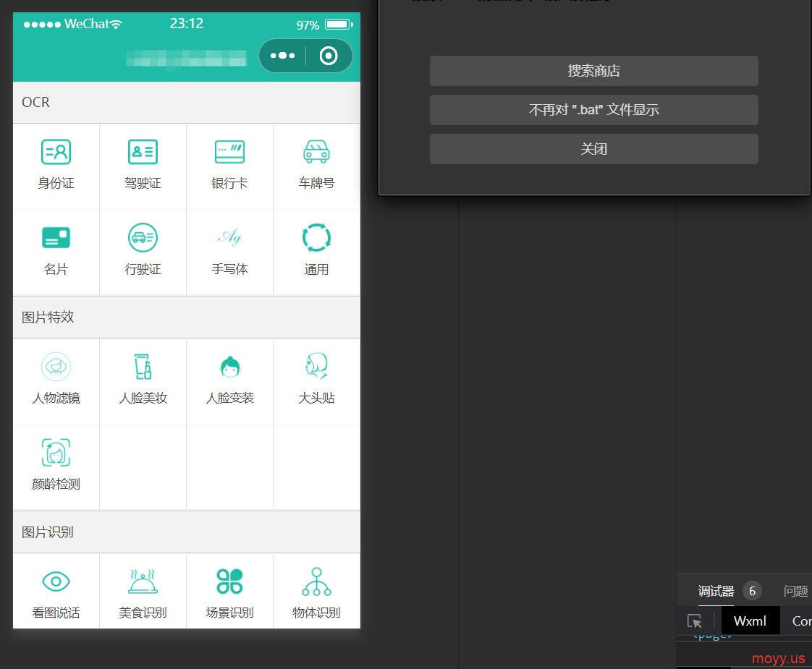Close mini program with the circle icon
The image size is (812, 669).
pyautogui.click(x=329, y=56)
